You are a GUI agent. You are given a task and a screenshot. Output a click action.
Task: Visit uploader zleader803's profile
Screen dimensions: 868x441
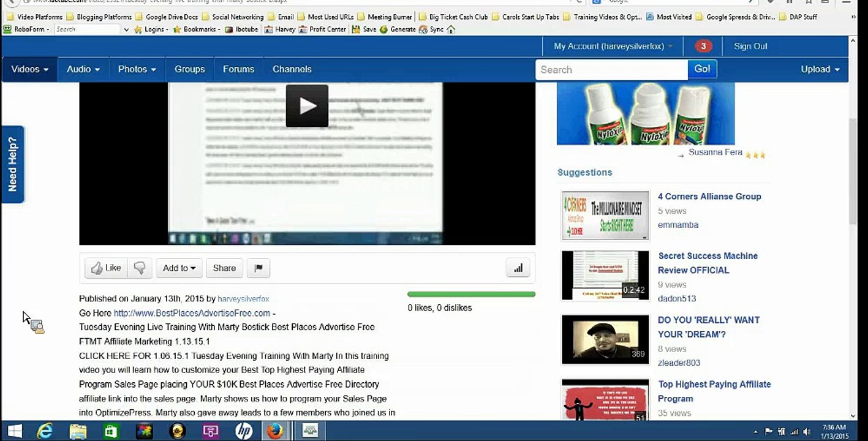click(x=679, y=363)
